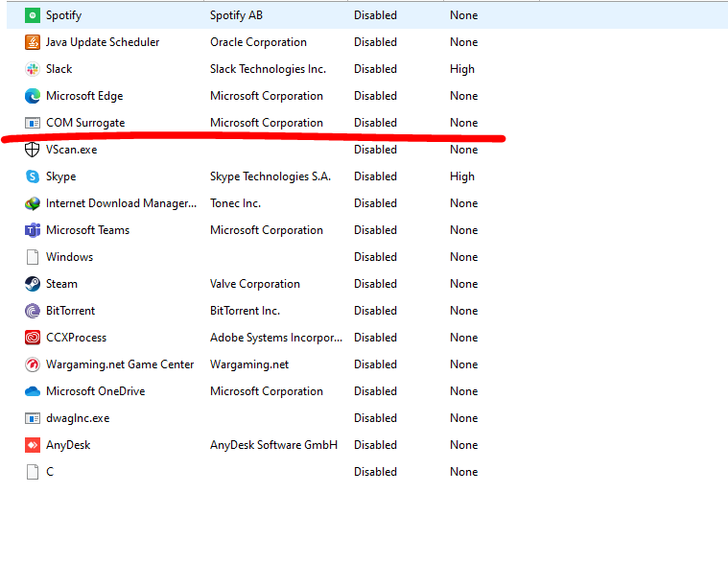Select the Steam entry name
Image resolution: width=728 pixels, height=587 pixels.
click(61, 284)
